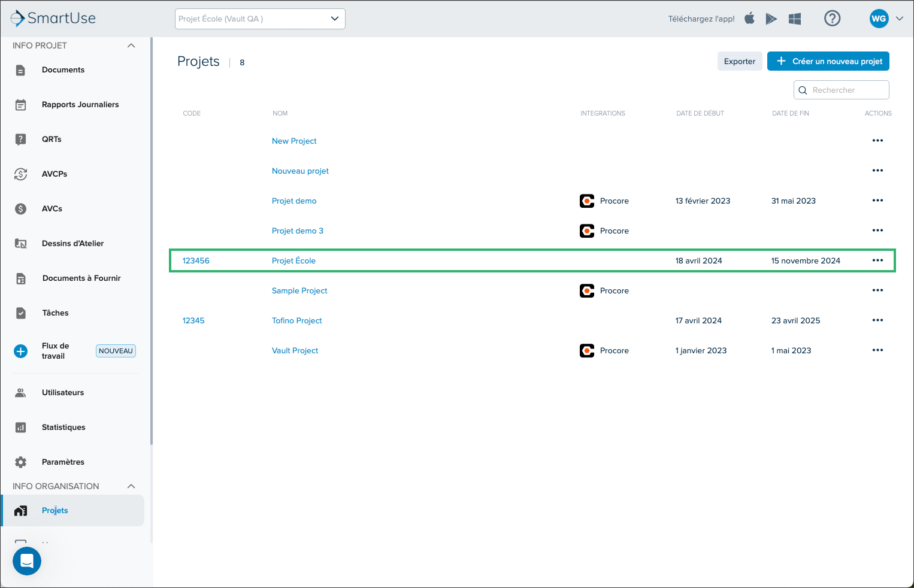Click the Windows app download icon

795,19
